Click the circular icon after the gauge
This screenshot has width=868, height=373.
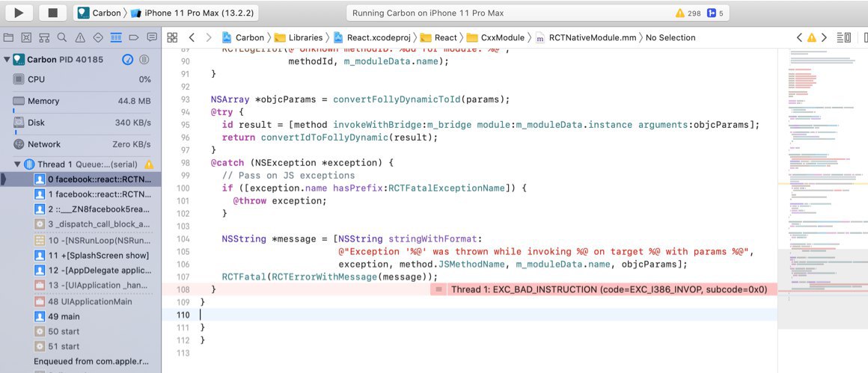pos(144,59)
